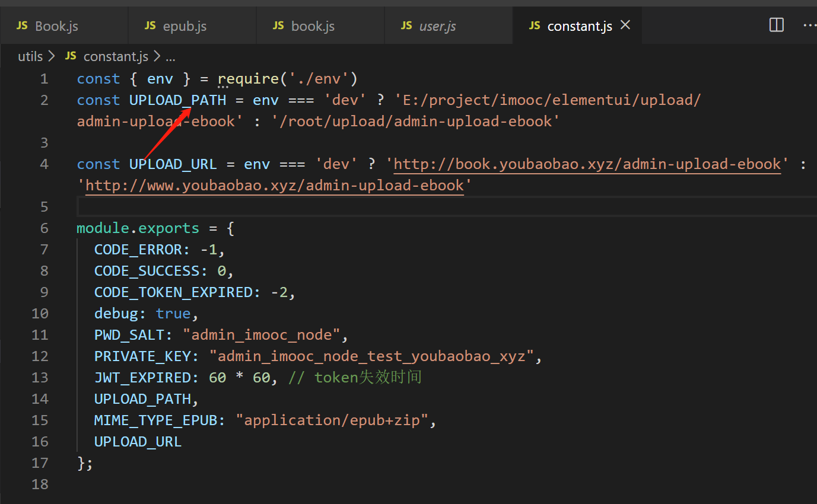Switch to the Book.js tab
The width and height of the screenshot is (817, 504).
(56, 26)
